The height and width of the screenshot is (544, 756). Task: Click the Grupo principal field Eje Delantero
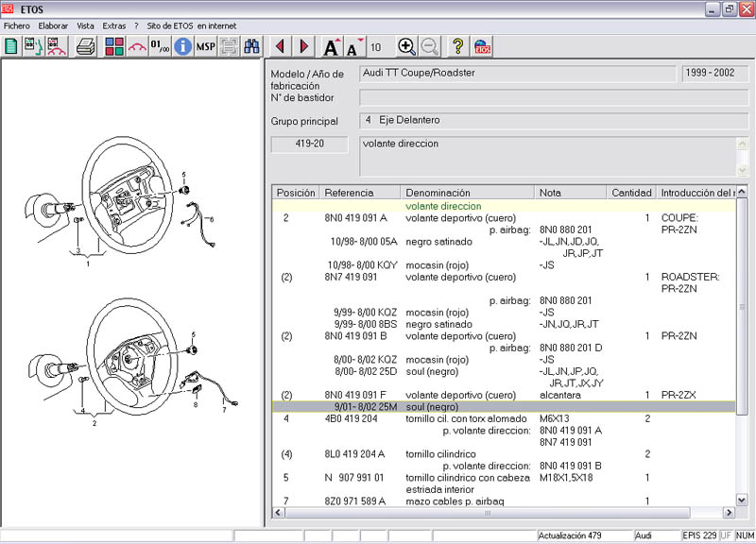tap(554, 121)
